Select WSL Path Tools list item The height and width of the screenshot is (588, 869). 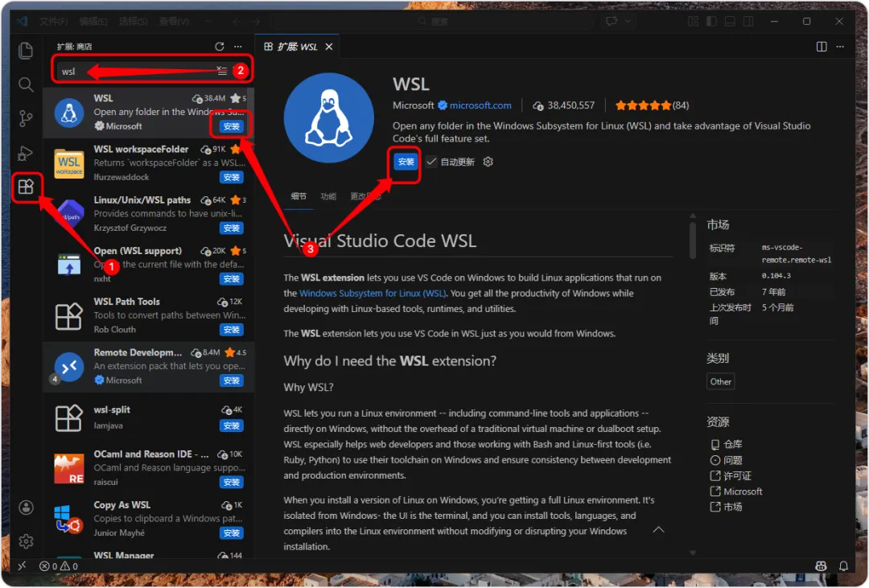pyautogui.click(x=149, y=315)
